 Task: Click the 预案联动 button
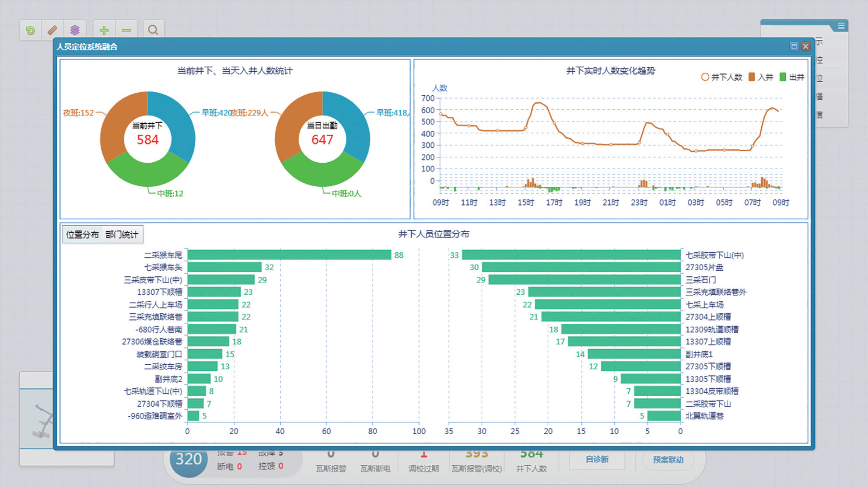[x=668, y=460]
